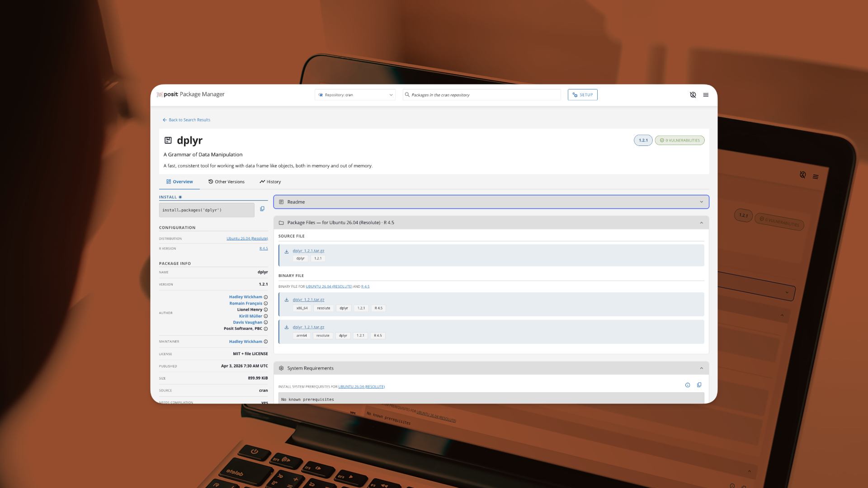Image resolution: width=868 pixels, height=488 pixels.
Task: Click the arm64 tag chip
Action: click(x=302, y=336)
